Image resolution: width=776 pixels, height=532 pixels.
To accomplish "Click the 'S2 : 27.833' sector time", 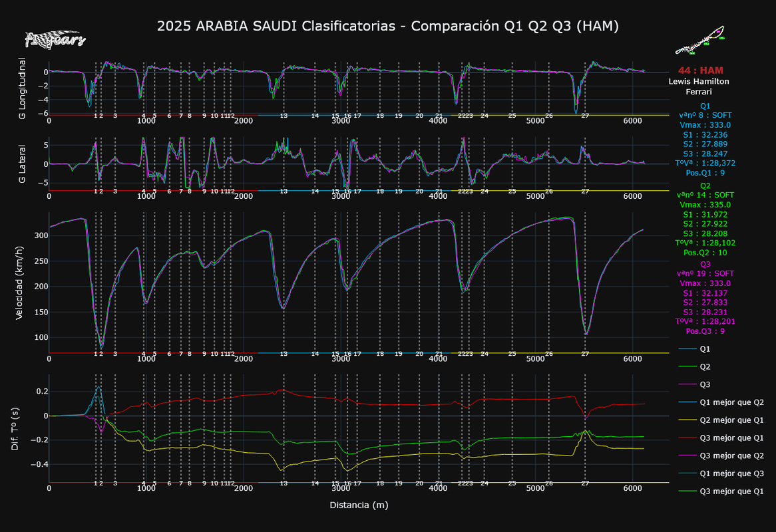I will click(x=705, y=303).
